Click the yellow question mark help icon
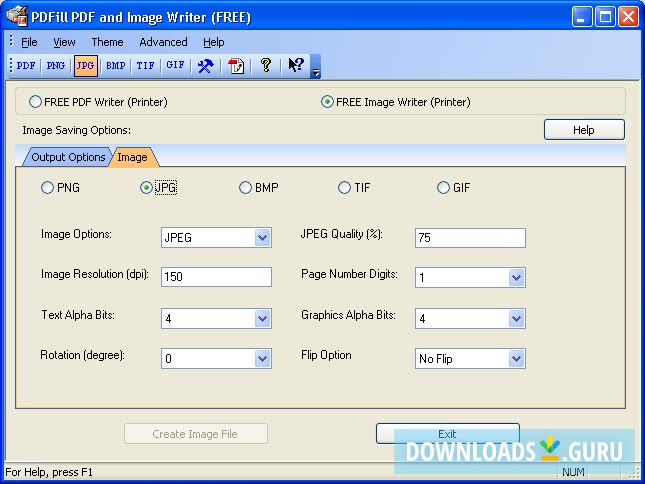 pos(266,66)
